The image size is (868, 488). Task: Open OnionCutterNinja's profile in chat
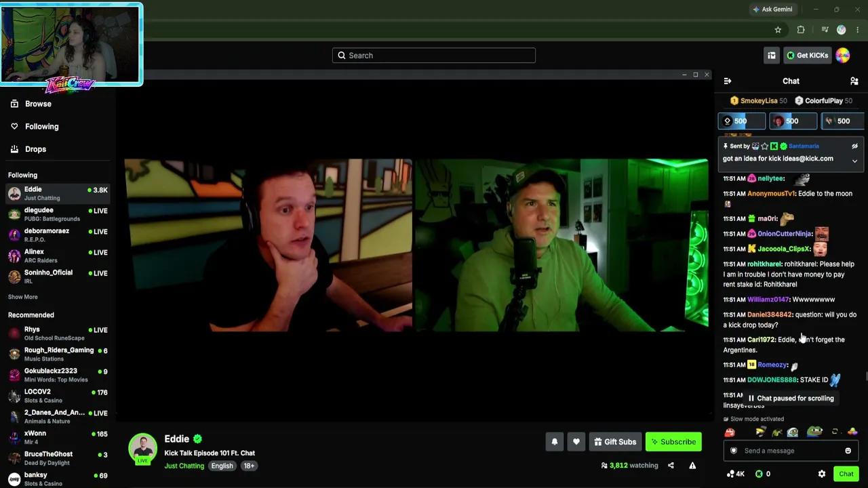785,234
